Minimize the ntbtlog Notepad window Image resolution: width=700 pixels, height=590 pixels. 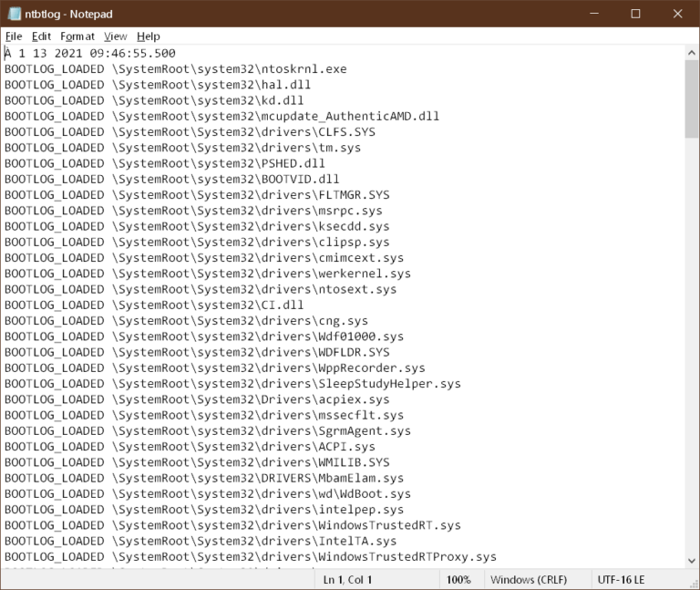pos(594,14)
